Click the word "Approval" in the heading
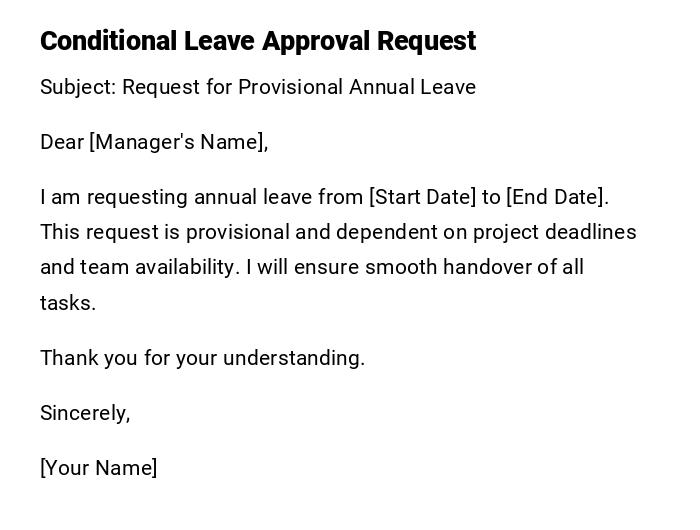This screenshot has width=700, height=530. pos(314,41)
